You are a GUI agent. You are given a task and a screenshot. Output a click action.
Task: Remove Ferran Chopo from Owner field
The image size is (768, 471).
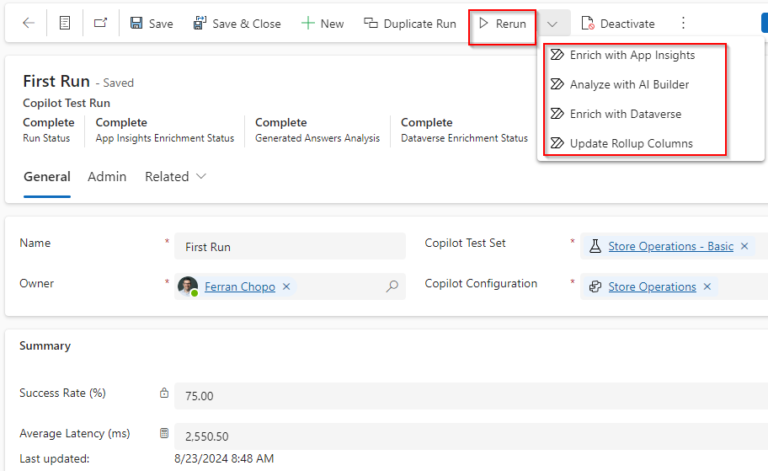click(x=287, y=286)
